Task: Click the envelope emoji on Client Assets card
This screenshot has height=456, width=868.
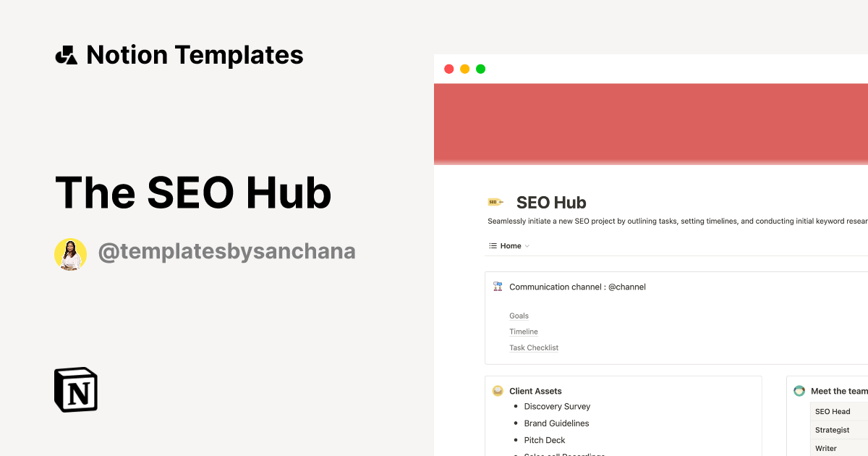Action: [498, 391]
